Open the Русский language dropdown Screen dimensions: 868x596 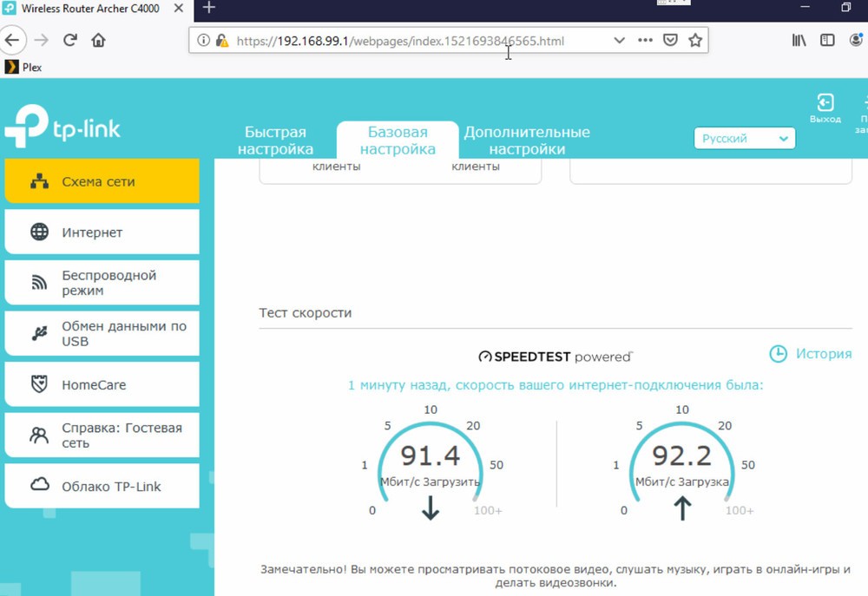(x=744, y=139)
